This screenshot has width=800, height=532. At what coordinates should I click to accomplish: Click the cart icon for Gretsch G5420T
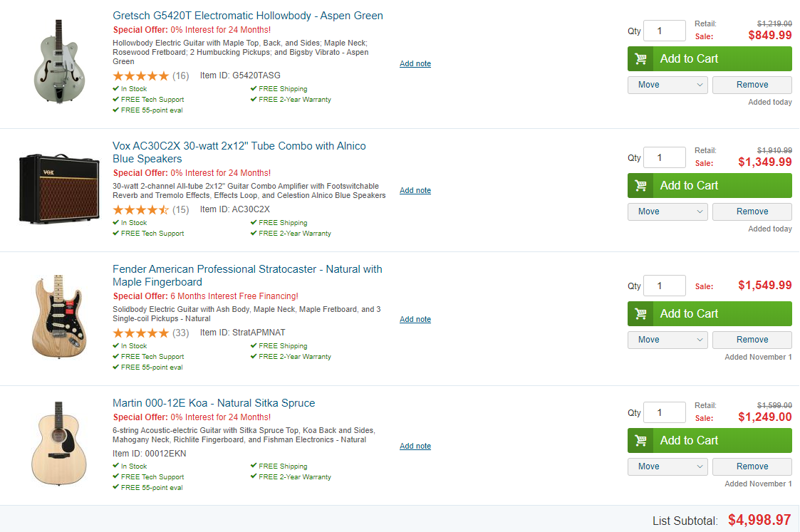tap(641, 58)
